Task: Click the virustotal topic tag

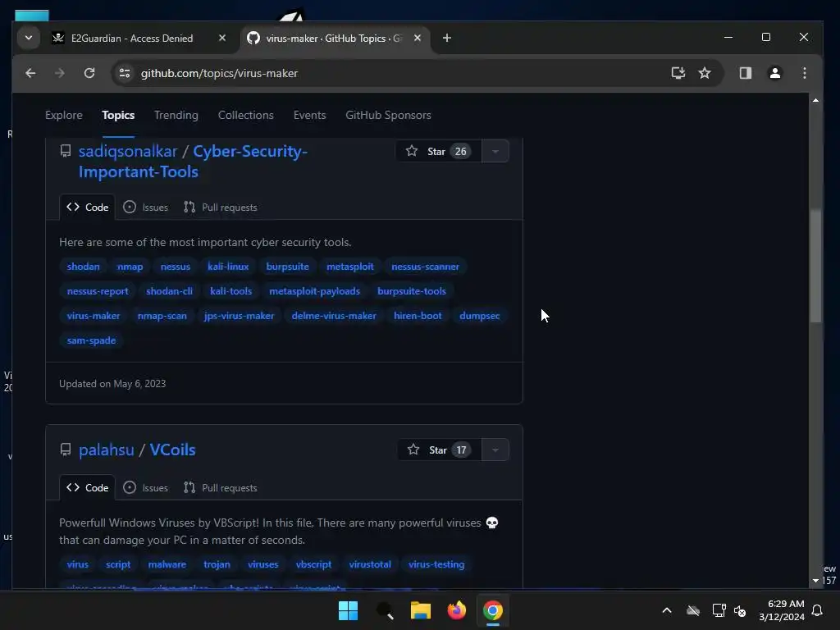Action: [x=370, y=564]
